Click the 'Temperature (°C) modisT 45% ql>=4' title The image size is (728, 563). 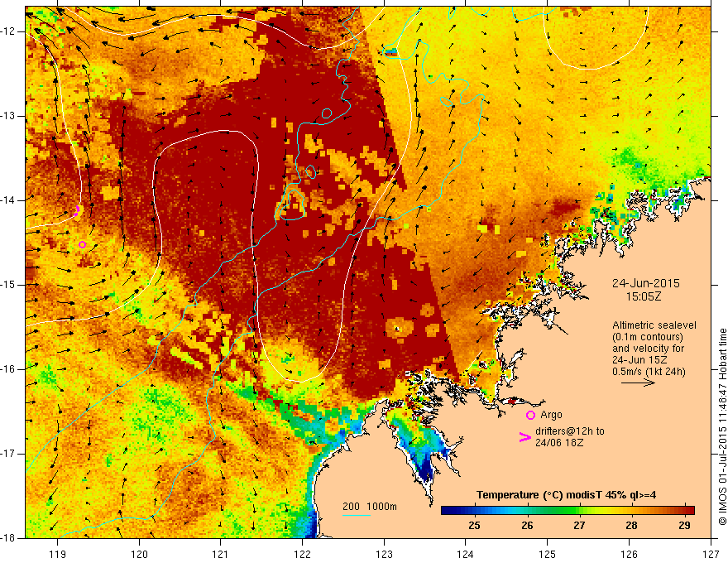(566, 495)
